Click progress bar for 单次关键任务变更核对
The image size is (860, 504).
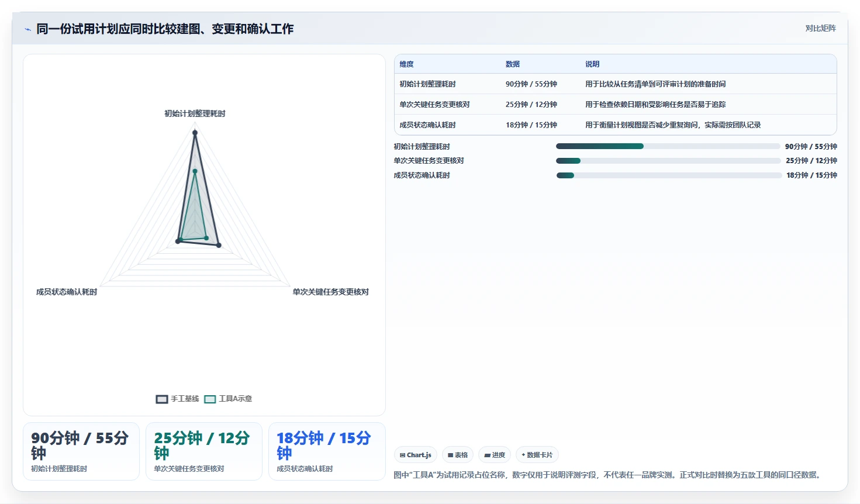click(668, 161)
